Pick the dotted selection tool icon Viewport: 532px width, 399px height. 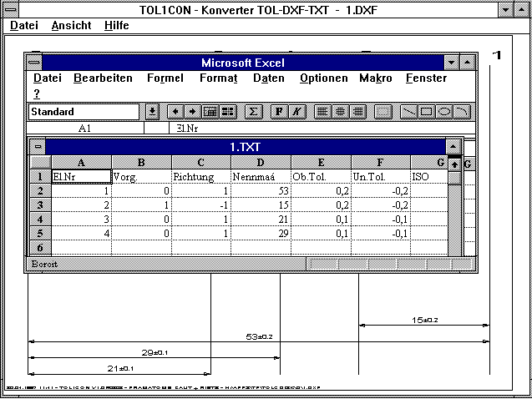[x=383, y=112]
